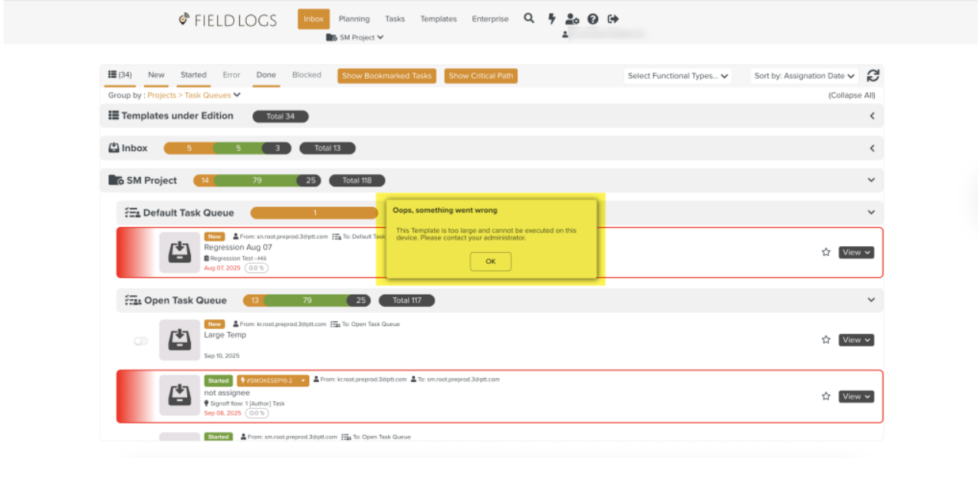Image resolution: width=980 pixels, height=494 pixels.
Task: Switch to the Planning tab
Action: pos(354,19)
